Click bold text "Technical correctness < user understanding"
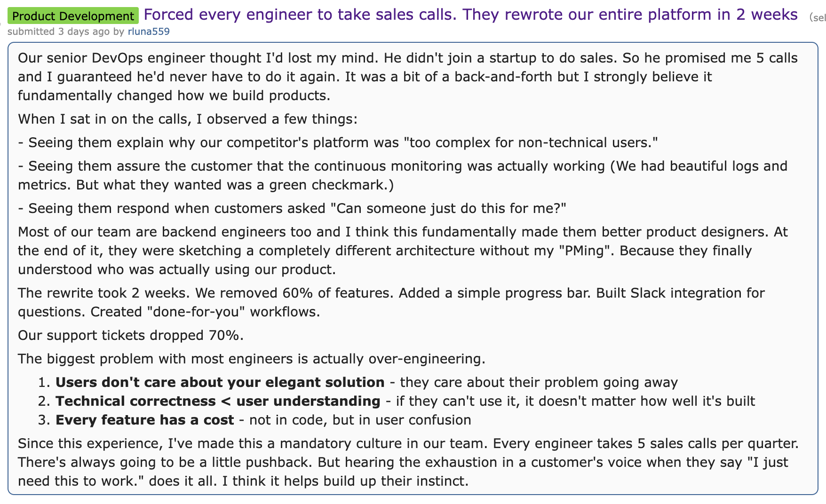 click(x=218, y=401)
